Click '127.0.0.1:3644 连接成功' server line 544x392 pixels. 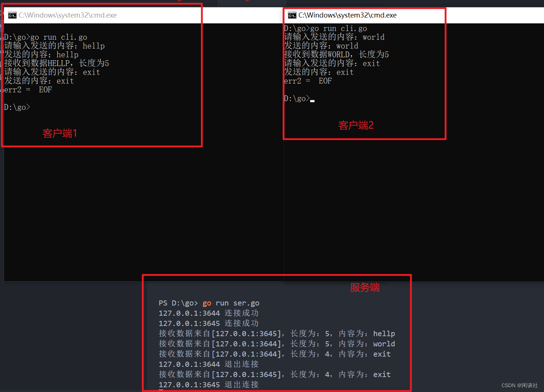coord(209,313)
